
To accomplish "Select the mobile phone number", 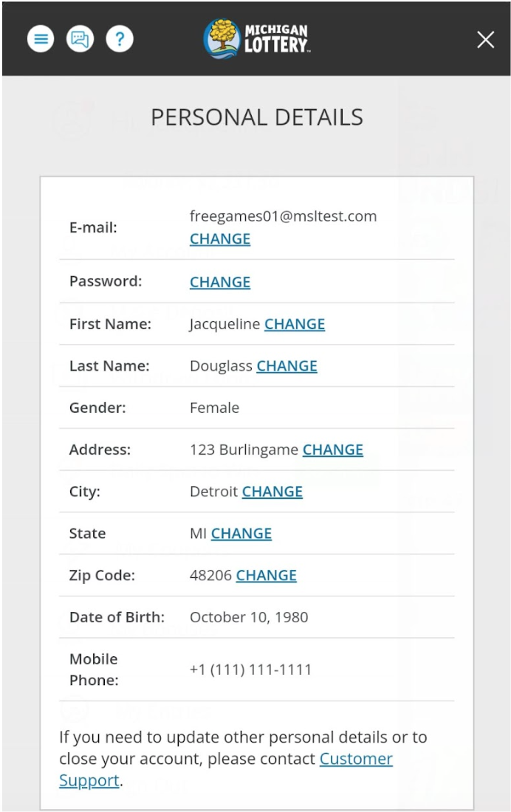I will coord(249,670).
